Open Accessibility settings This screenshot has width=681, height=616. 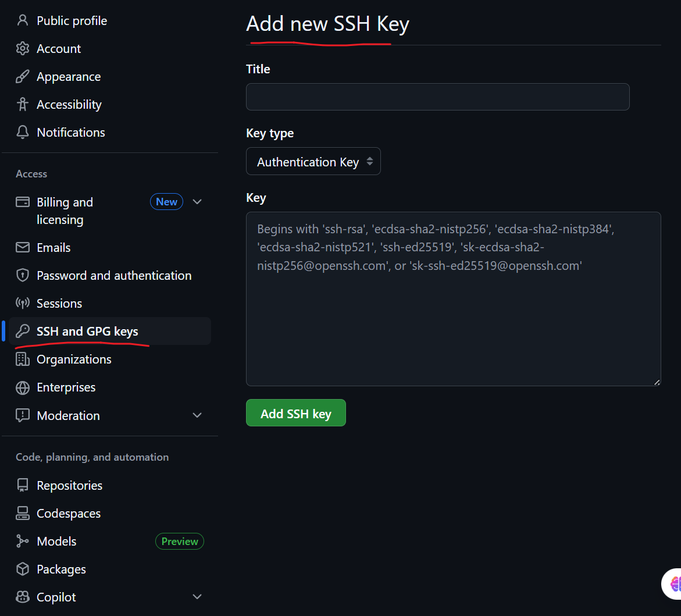[69, 105]
